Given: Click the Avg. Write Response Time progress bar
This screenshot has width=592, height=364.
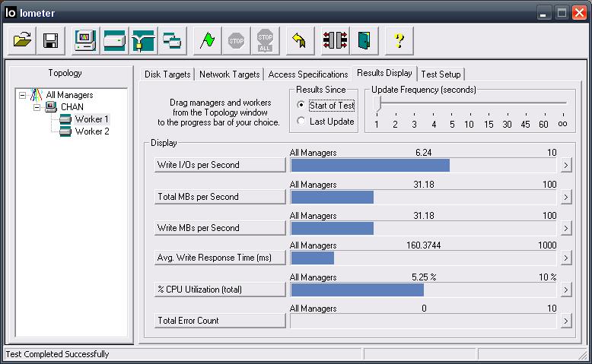Looking at the screenshot, I should 423,258.
